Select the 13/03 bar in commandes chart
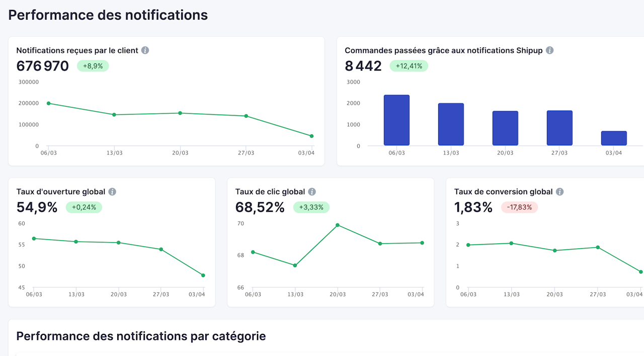The height and width of the screenshot is (356, 644). coord(451,124)
